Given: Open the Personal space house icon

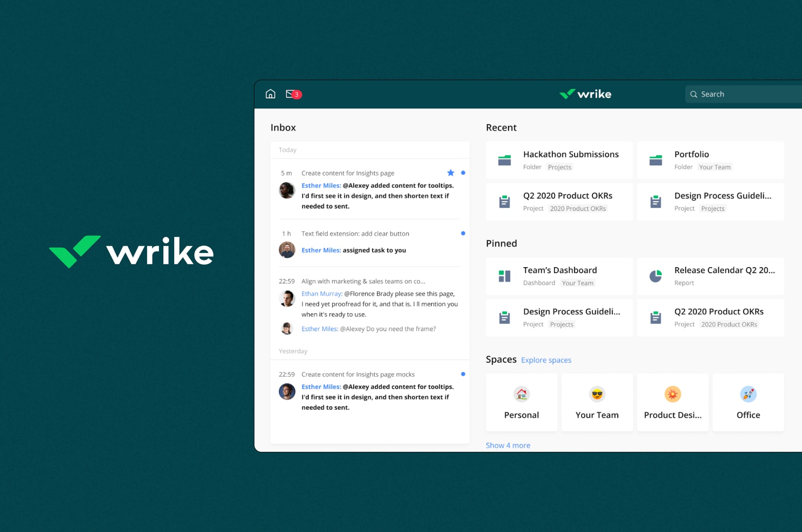Looking at the screenshot, I should pyautogui.click(x=521, y=394).
